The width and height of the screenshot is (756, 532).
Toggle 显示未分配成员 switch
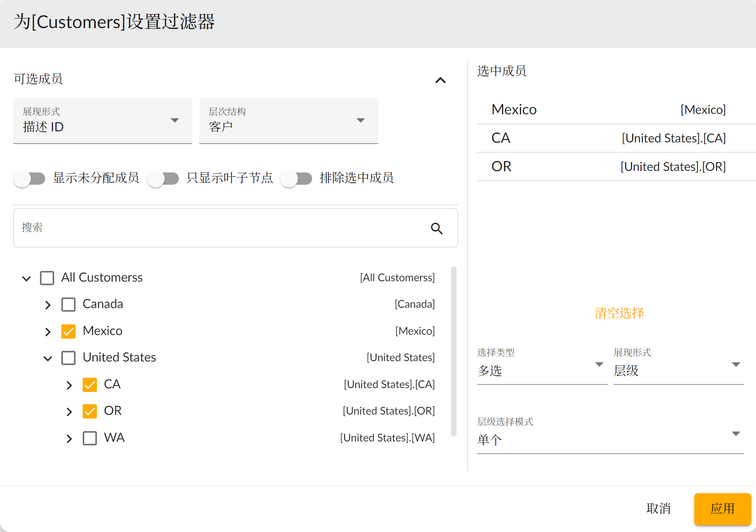[x=30, y=178]
